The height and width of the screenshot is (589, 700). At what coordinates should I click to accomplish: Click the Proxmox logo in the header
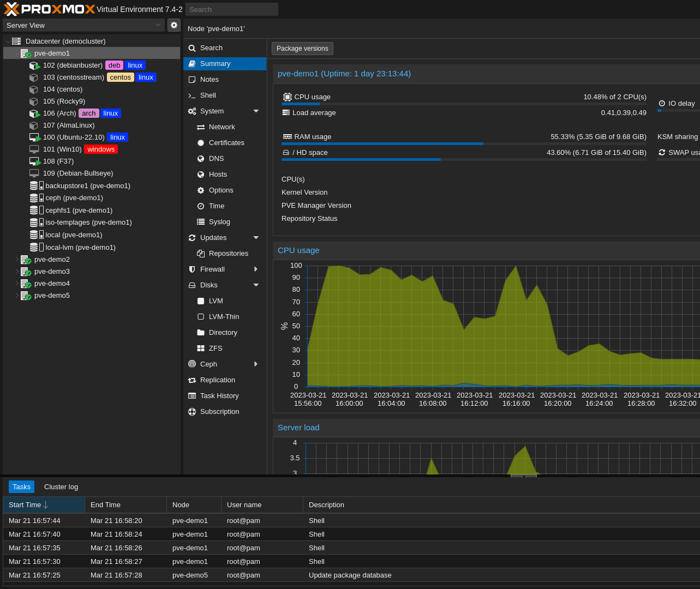(x=49, y=9)
